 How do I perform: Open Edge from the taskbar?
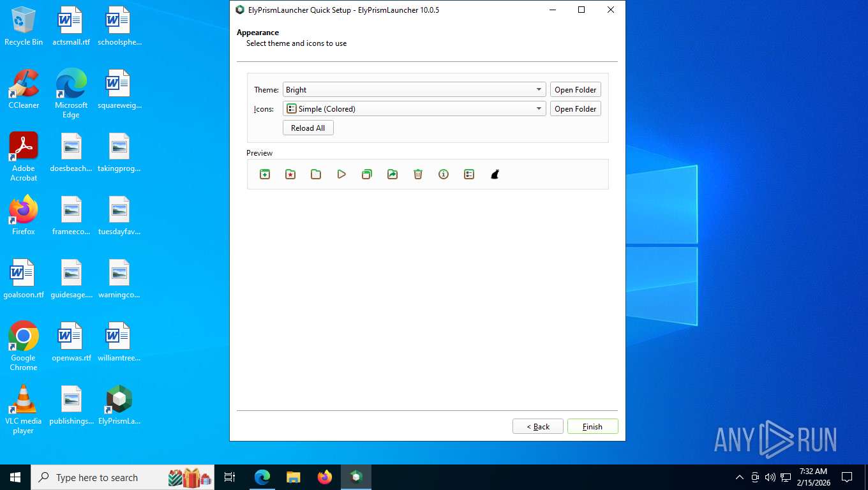point(262,477)
